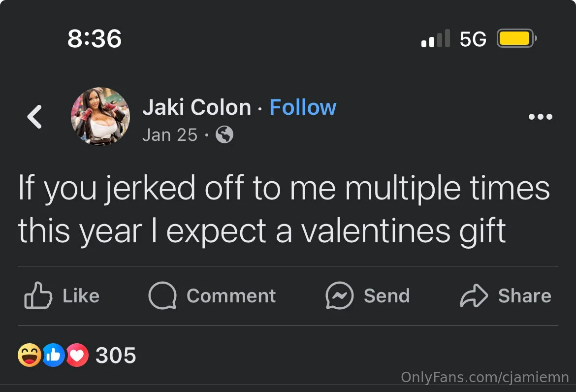
Task: Tap the Like button label
Action: (x=81, y=296)
